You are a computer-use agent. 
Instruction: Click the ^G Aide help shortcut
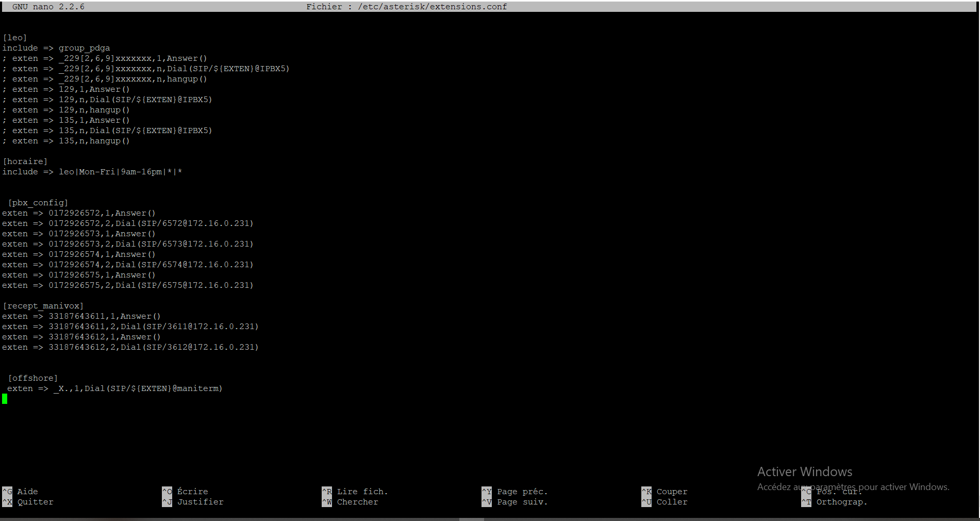click(x=21, y=492)
